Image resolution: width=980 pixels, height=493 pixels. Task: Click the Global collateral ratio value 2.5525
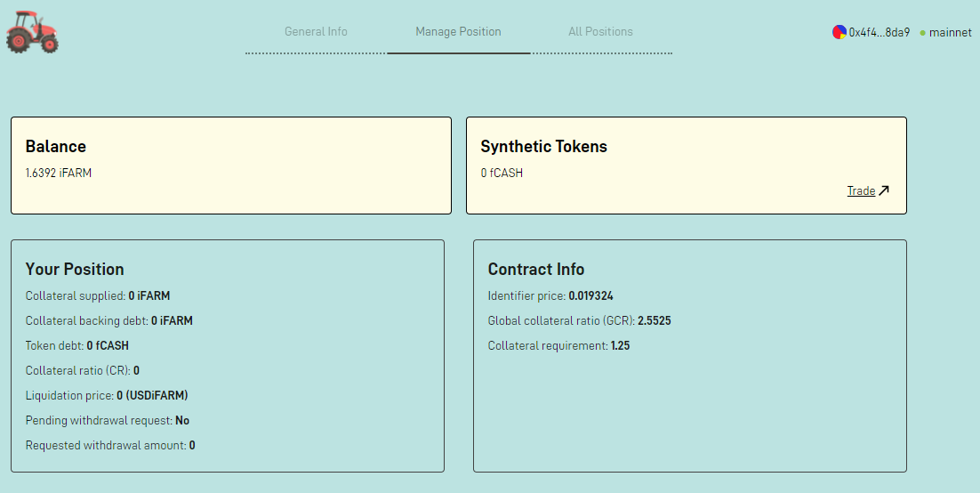[x=655, y=321]
